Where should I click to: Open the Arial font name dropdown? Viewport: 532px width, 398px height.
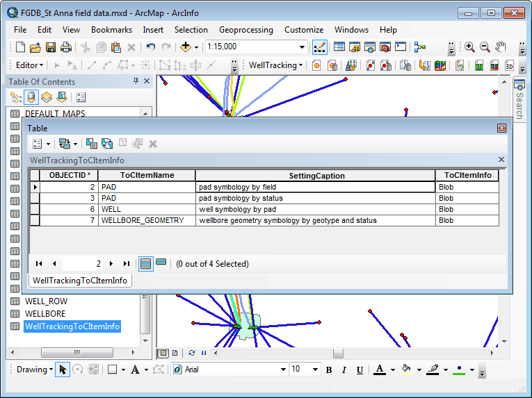coord(283,370)
